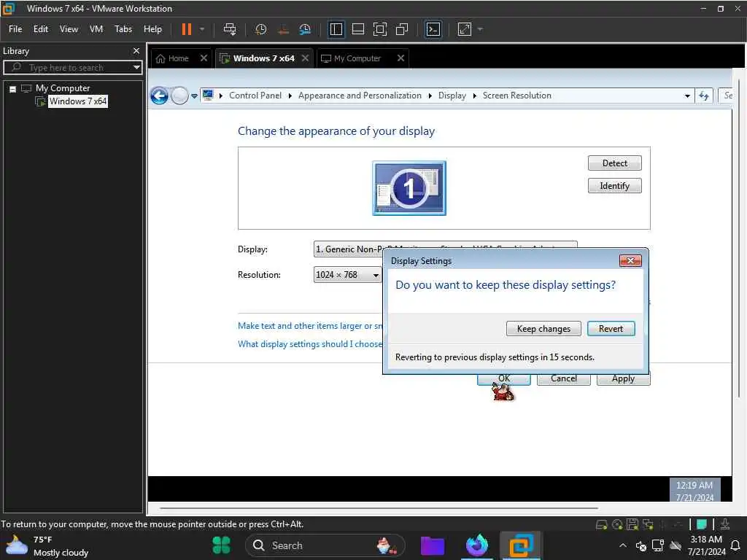The width and height of the screenshot is (747, 560).
Task: Open the recent pages dropdown arrow
Action: click(x=194, y=96)
